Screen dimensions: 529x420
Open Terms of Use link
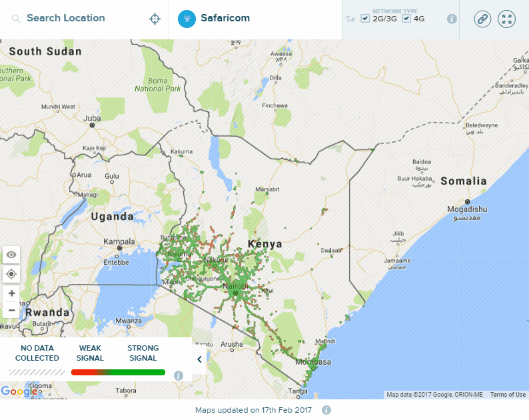[x=508, y=395]
